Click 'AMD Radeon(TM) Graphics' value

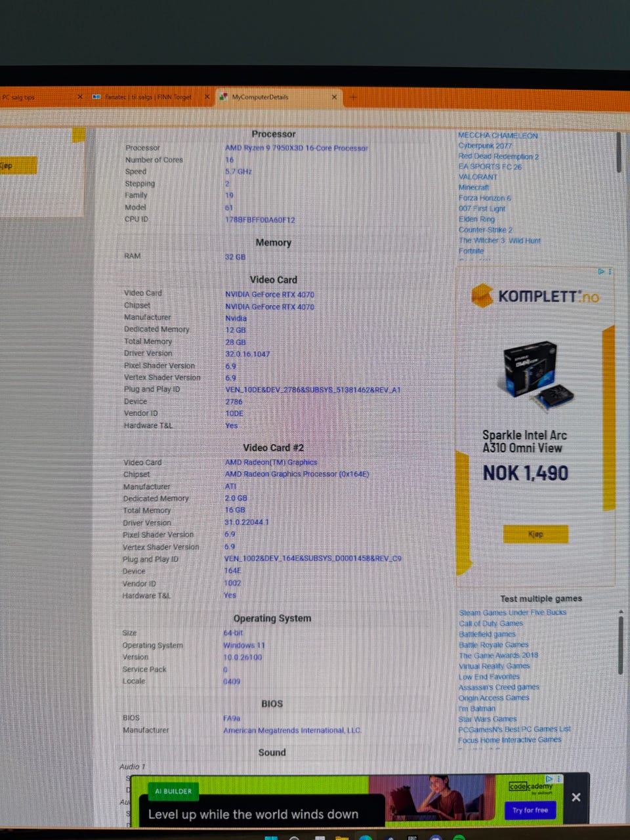271,462
